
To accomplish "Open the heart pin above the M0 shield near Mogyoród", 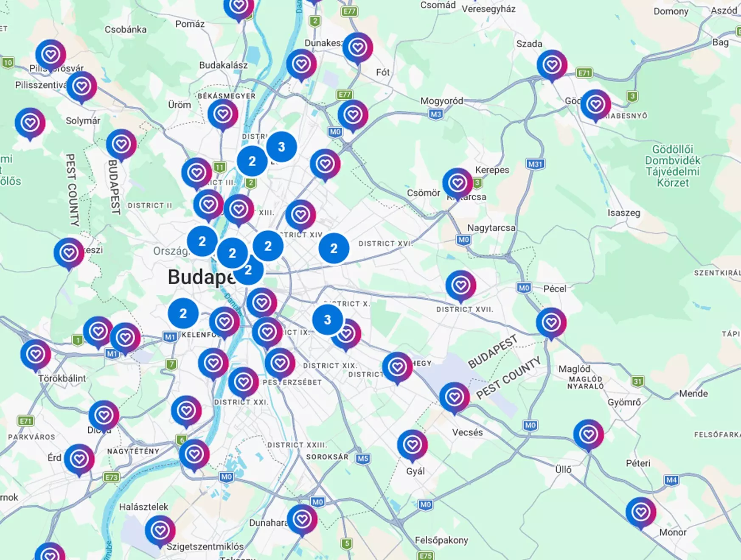I will pos(353,115).
